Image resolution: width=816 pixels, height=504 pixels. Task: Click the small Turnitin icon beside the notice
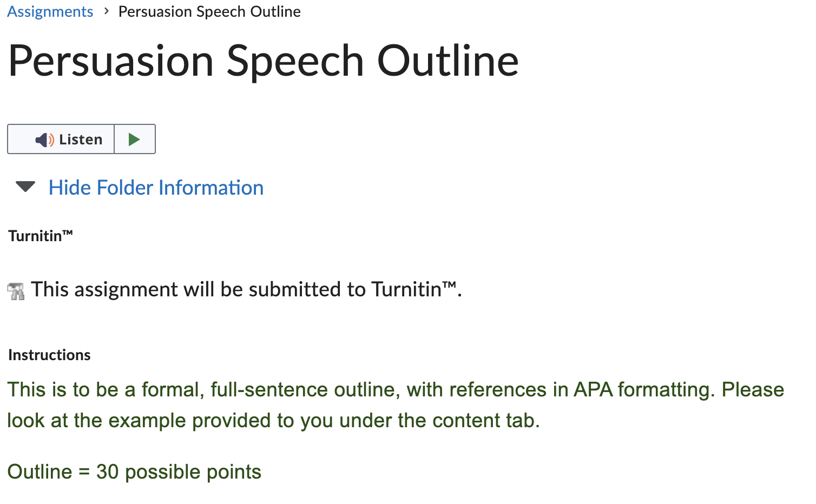[16, 291]
